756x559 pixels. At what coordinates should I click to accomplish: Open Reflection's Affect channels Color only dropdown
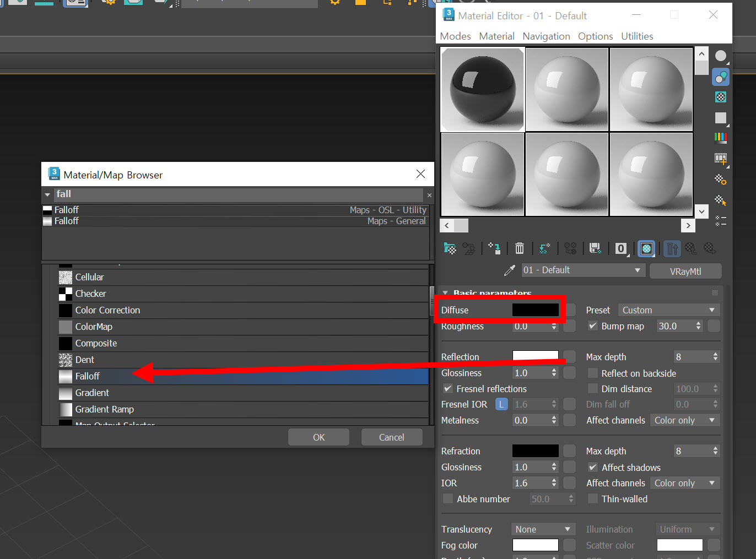click(x=685, y=420)
